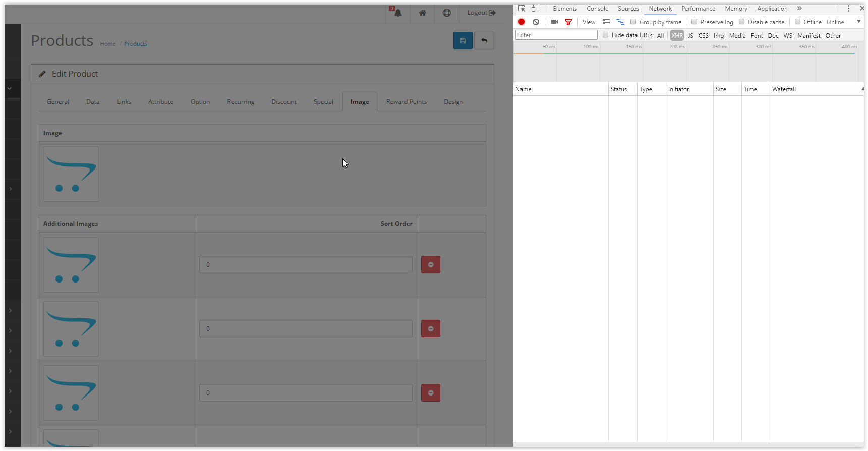Image resolution: width=868 pixels, height=451 pixels.
Task: Switch to the Design tab
Action: pyautogui.click(x=453, y=102)
